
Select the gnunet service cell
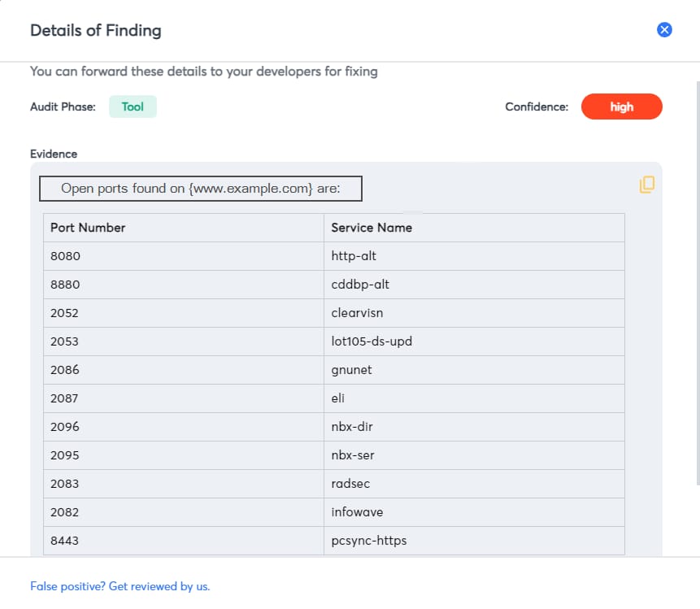(x=474, y=370)
